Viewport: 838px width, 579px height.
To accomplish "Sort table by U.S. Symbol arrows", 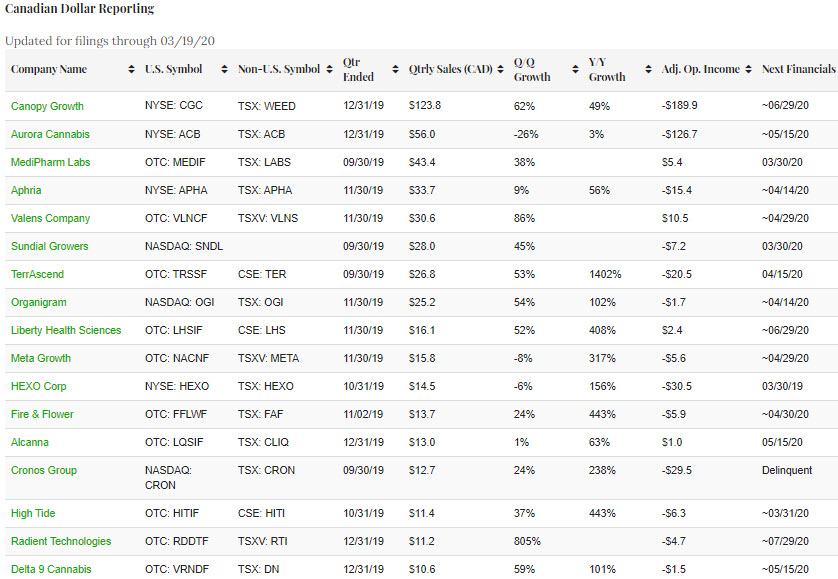I will coord(222,70).
